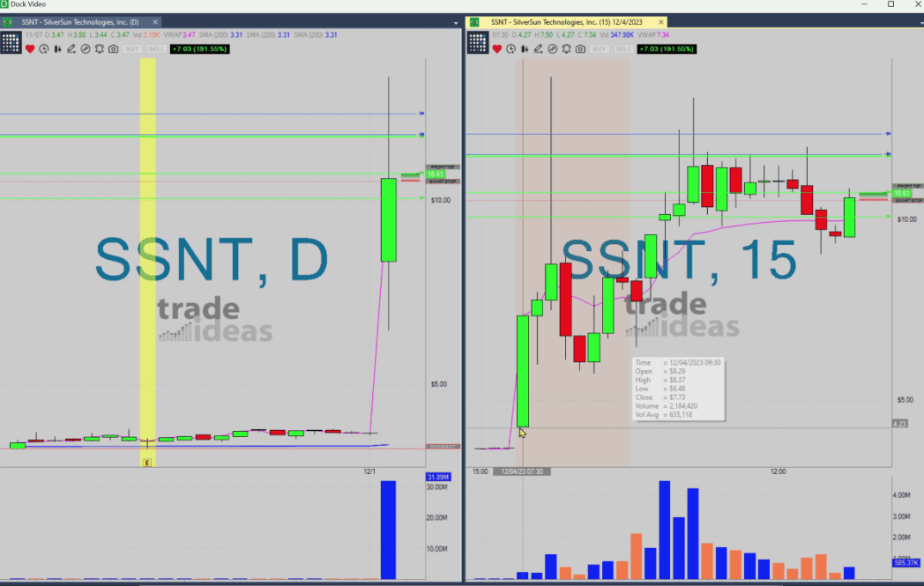Click the +7.03 (191.55%) badge on 15-minute chart

(667, 48)
